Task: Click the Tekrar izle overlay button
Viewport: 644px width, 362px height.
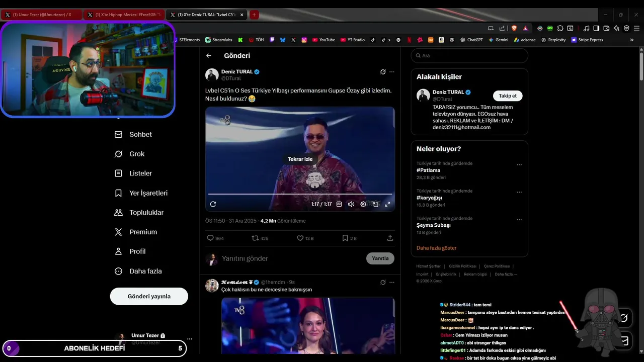Action: point(300,159)
